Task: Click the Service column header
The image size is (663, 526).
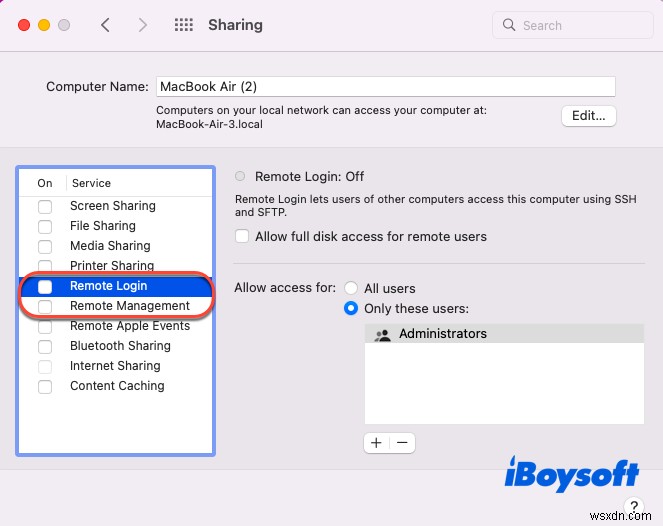Action: click(91, 183)
